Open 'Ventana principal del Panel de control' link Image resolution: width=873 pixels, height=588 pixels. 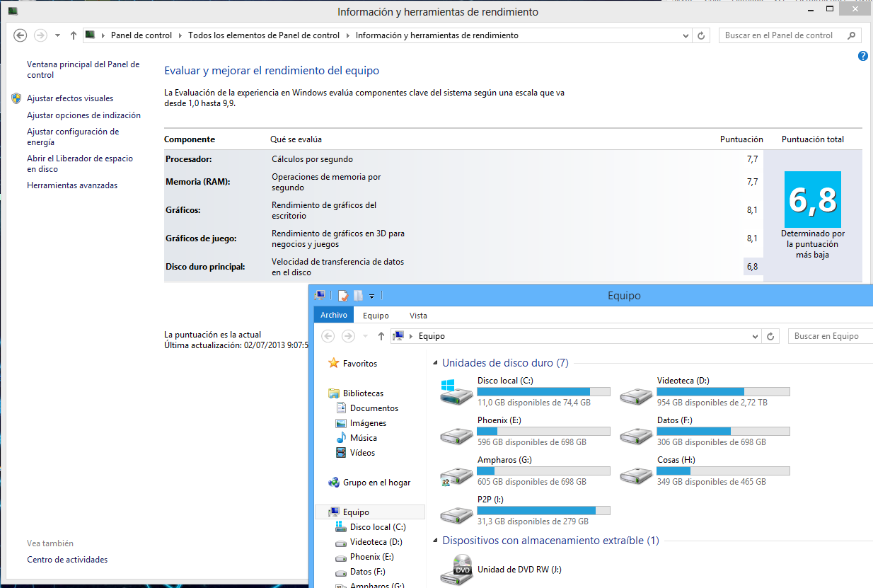83,69
